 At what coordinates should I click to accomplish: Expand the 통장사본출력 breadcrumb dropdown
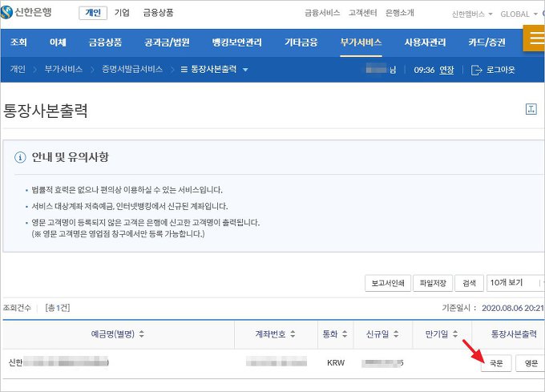[245, 70]
